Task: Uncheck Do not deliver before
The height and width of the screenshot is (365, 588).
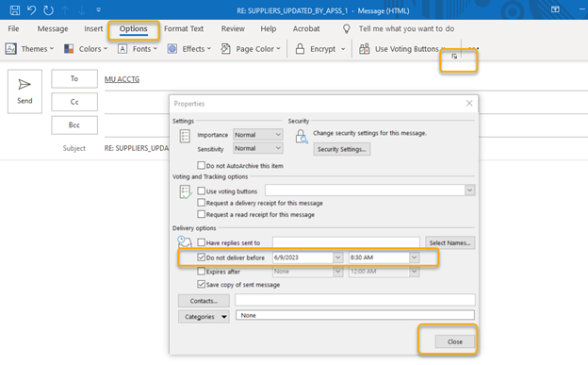Action: click(x=202, y=257)
